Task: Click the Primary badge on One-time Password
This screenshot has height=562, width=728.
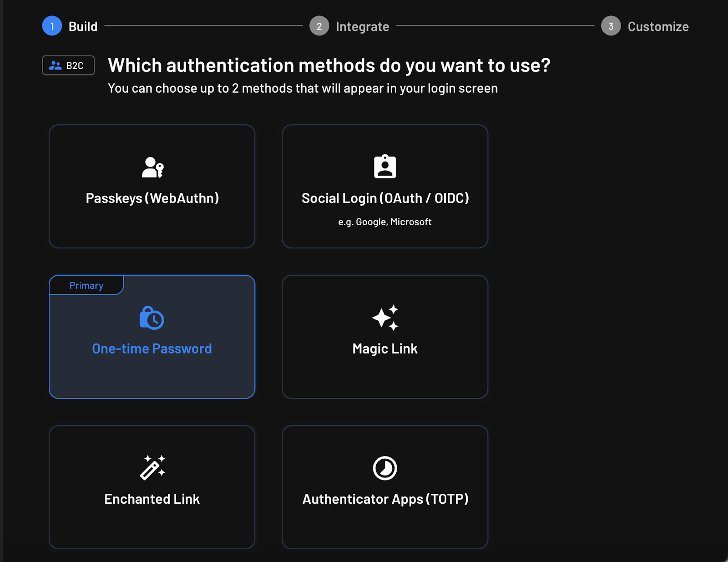Action: coord(86,285)
